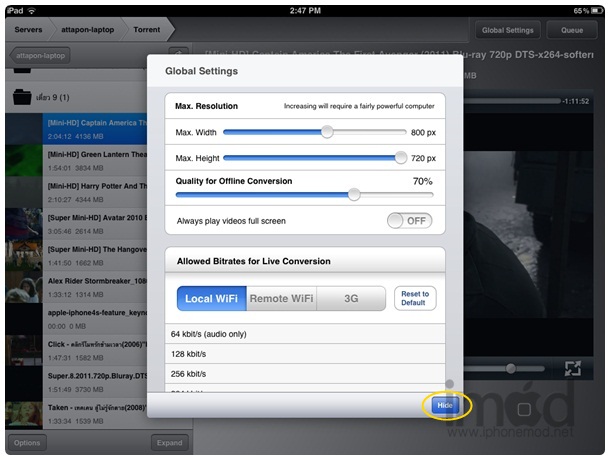Go back to Servers breadcrumb

[28, 30]
